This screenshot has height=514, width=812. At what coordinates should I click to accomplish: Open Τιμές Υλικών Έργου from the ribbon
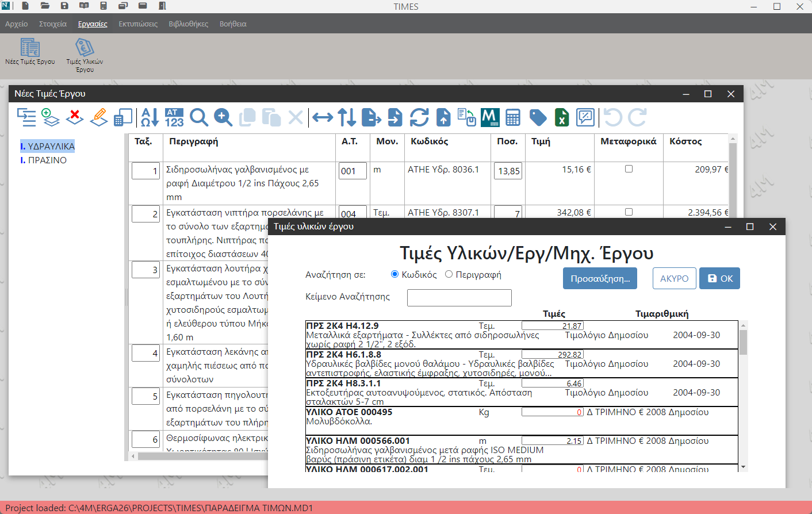coord(85,55)
